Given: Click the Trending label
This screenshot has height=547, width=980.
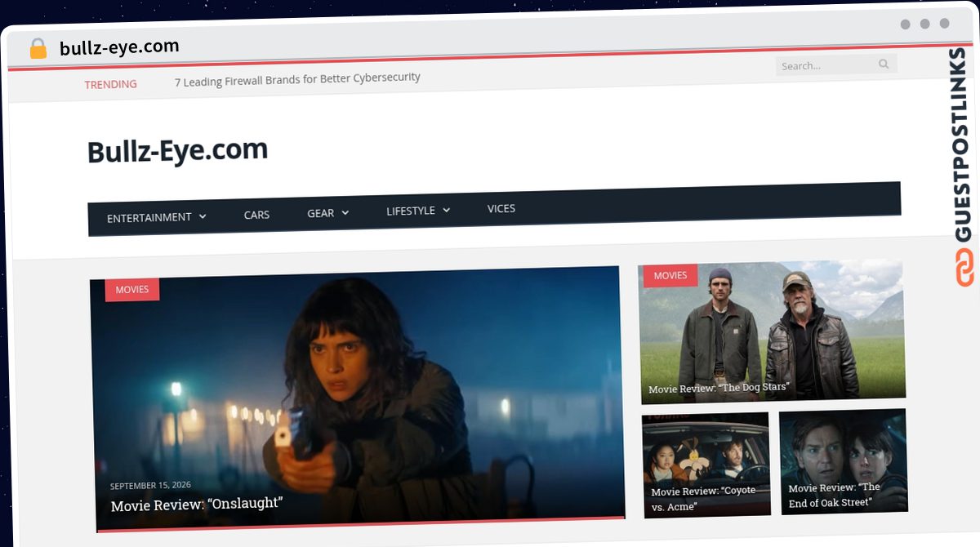Looking at the screenshot, I should pos(110,84).
